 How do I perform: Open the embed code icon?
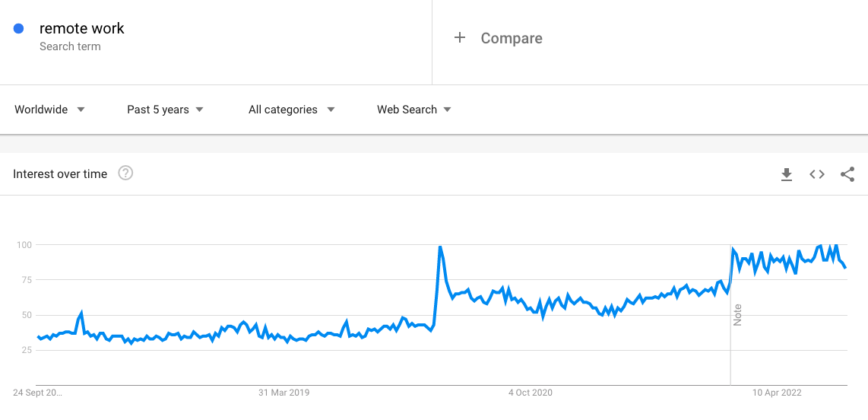point(816,174)
